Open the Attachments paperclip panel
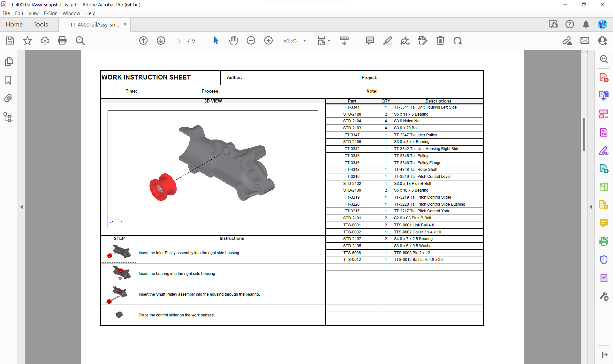 click(x=8, y=98)
